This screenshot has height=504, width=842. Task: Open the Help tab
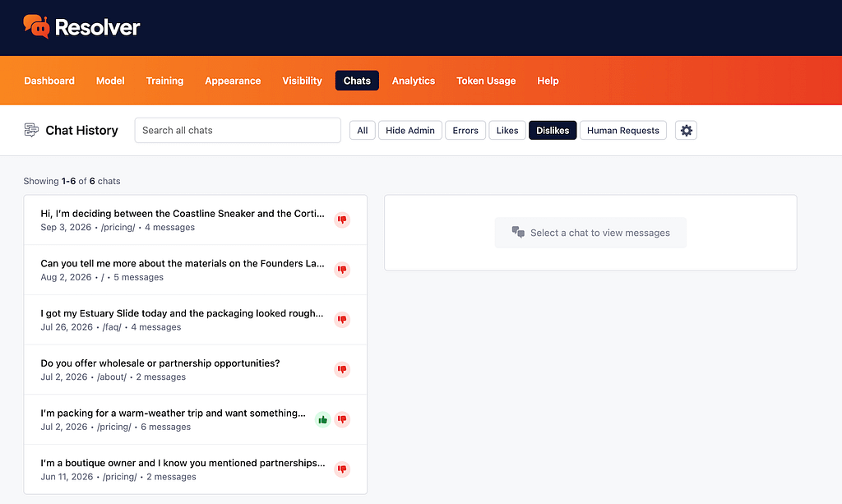[548, 81]
